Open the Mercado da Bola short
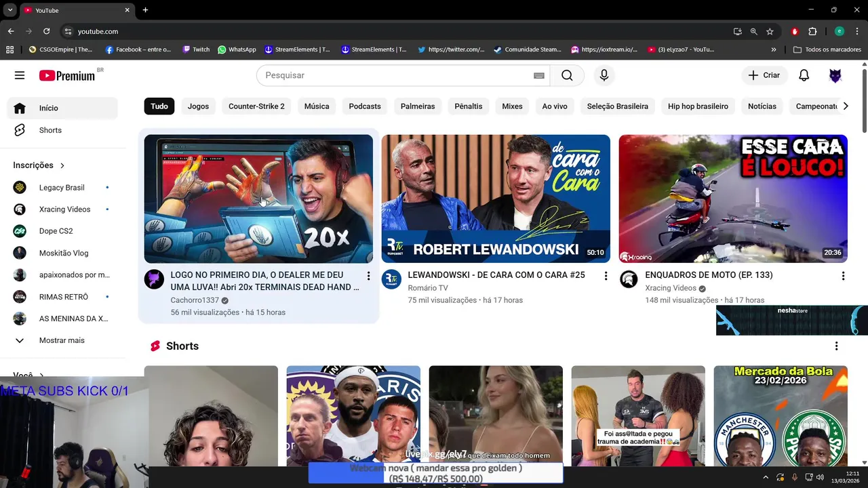The image size is (868, 488). pyautogui.click(x=781, y=415)
